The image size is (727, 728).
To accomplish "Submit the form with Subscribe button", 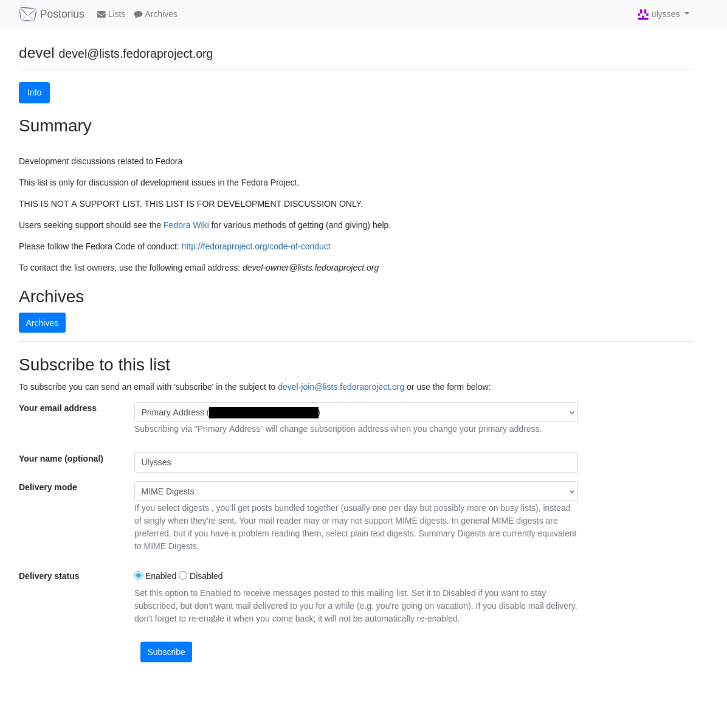I will pyautogui.click(x=166, y=652).
